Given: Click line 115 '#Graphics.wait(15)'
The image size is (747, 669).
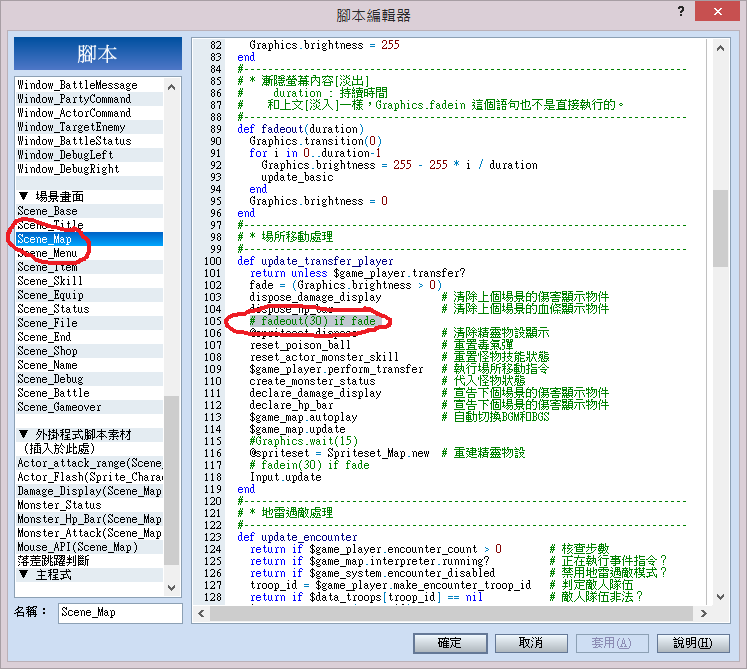Looking at the screenshot, I should (x=303, y=441).
